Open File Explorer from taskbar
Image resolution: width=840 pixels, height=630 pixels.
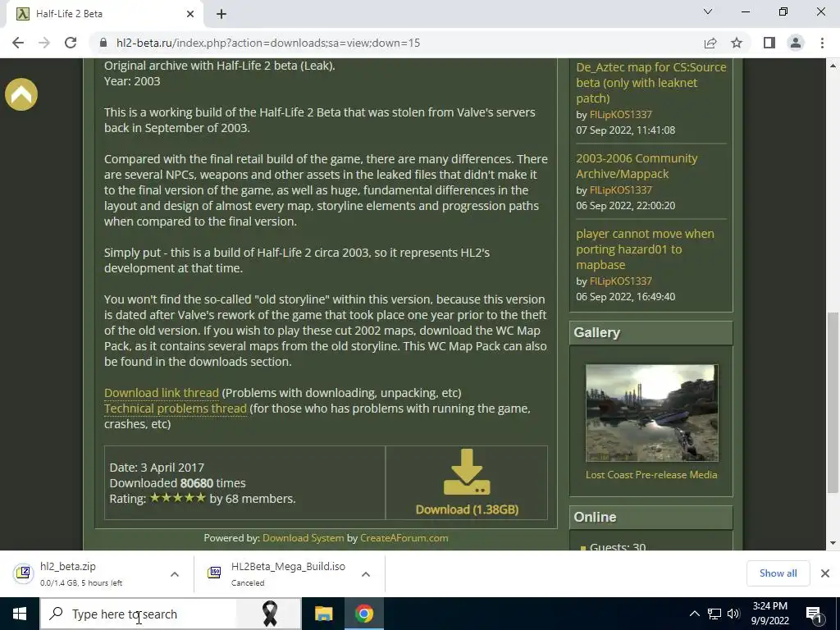click(323, 614)
